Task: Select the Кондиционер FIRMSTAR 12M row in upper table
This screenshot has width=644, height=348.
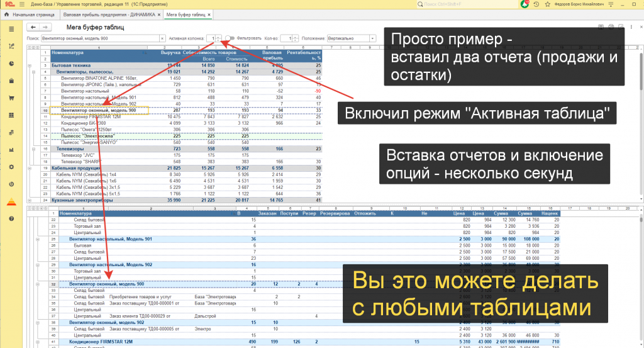Action: (186, 116)
